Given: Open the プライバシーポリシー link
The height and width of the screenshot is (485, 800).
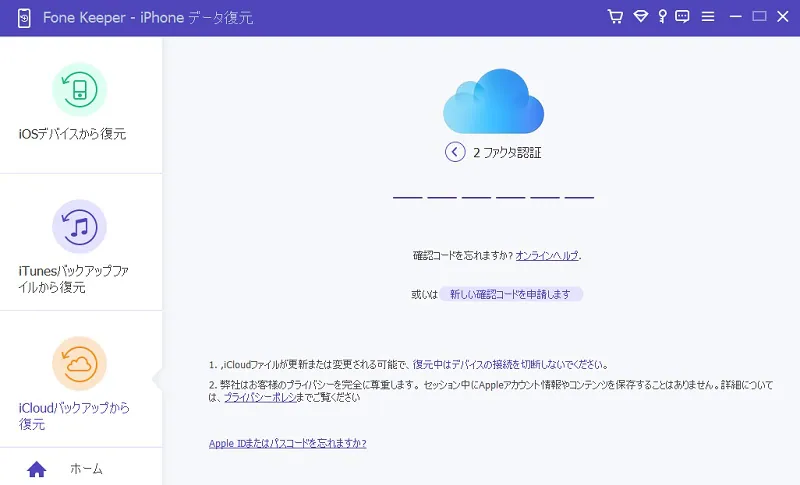Looking at the screenshot, I should pyautogui.click(x=260, y=397).
